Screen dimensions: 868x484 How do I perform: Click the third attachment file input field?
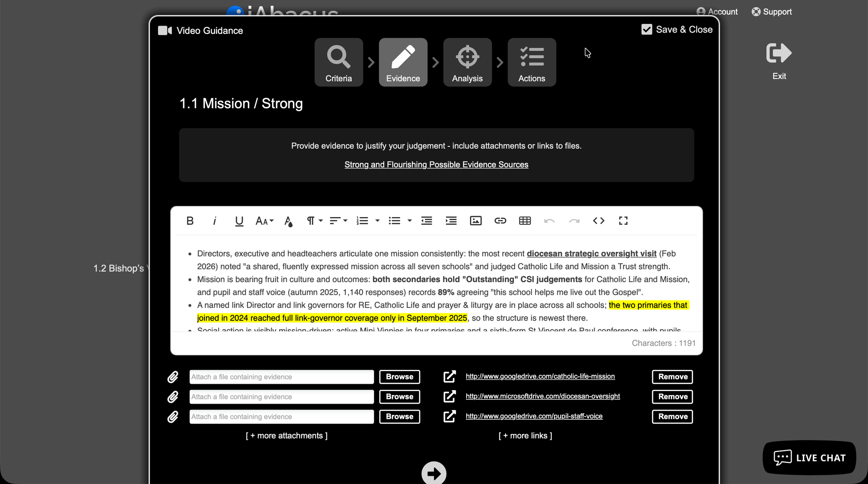click(x=282, y=417)
